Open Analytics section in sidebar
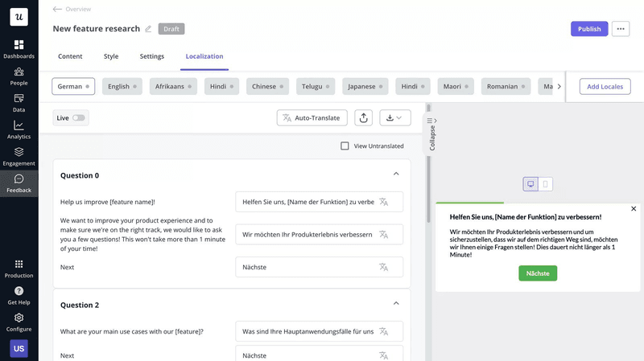Image resolution: width=644 pixels, height=361 pixels. pyautogui.click(x=19, y=129)
